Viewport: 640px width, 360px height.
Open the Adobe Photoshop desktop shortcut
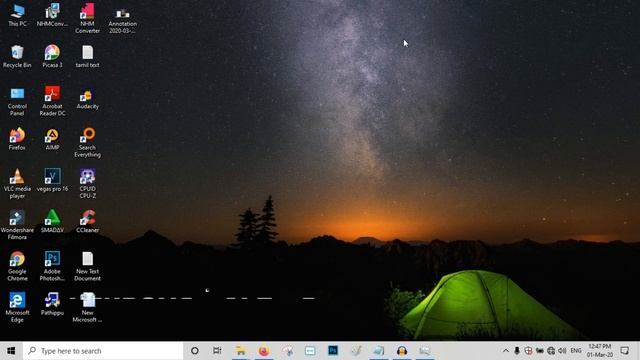[52, 267]
